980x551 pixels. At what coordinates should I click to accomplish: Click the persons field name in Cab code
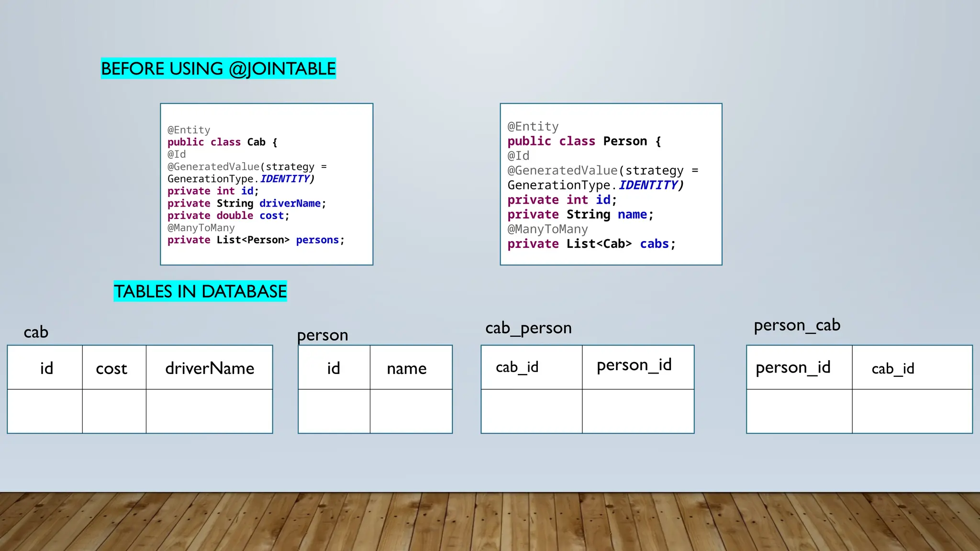pyautogui.click(x=317, y=240)
